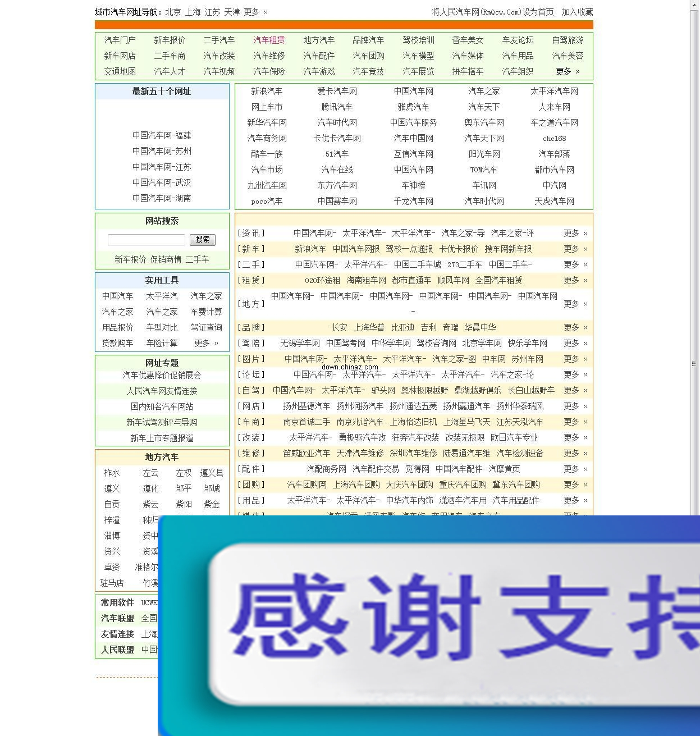This screenshot has height=736, width=700.
Task: Open 汽车优惠降价促销展会 topic
Action: coord(162,375)
